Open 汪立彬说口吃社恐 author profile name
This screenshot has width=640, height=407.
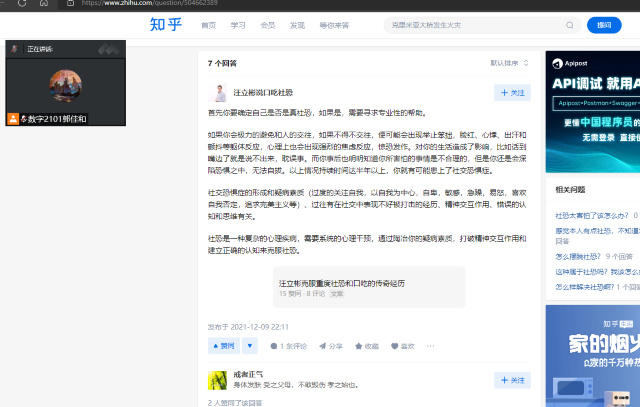[263, 93]
